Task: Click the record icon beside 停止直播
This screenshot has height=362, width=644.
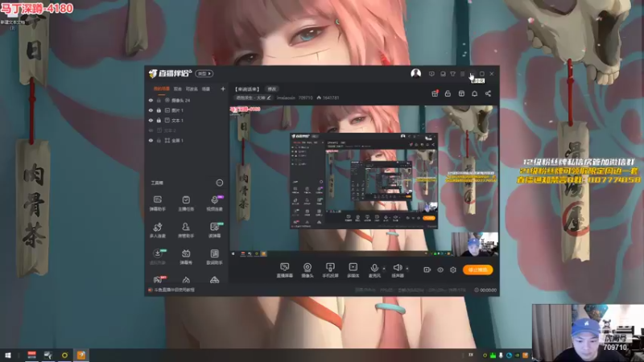Action: [427, 269]
